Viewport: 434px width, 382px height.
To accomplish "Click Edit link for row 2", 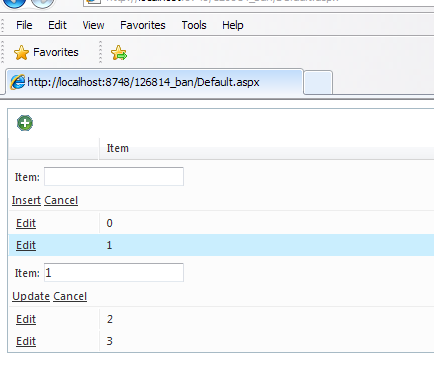I will tap(26, 319).
